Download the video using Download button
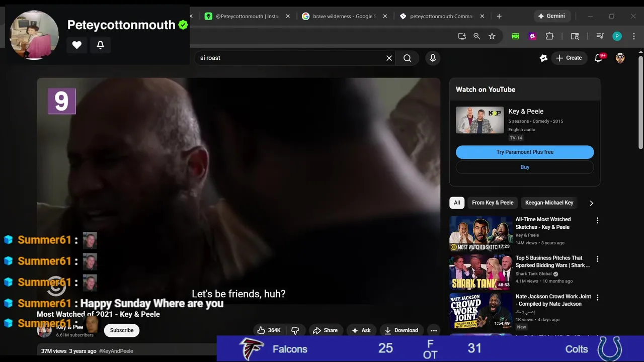 401,330
